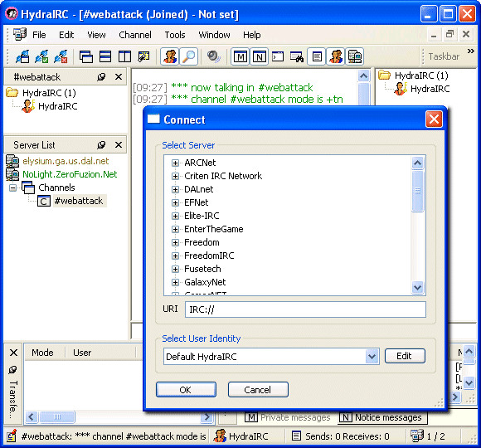Open the File menu

tap(39, 35)
